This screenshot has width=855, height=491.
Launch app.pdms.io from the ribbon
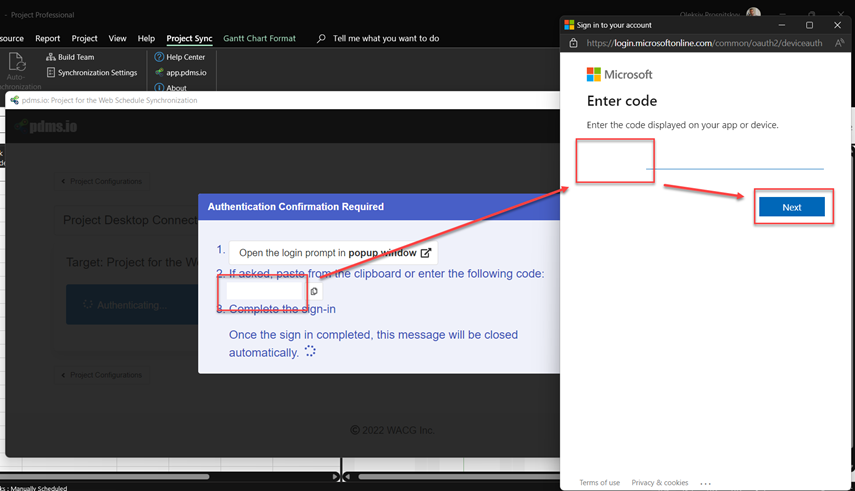(180, 73)
